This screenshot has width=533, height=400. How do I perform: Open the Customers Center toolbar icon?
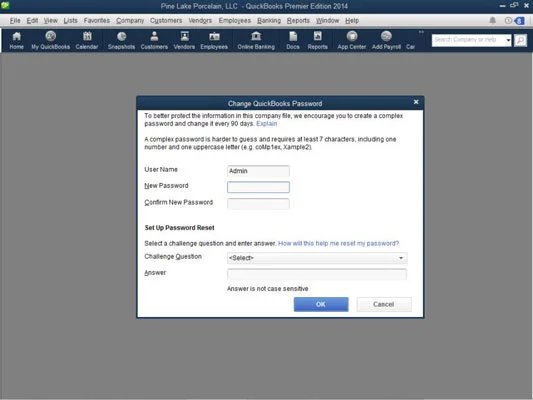[154, 40]
